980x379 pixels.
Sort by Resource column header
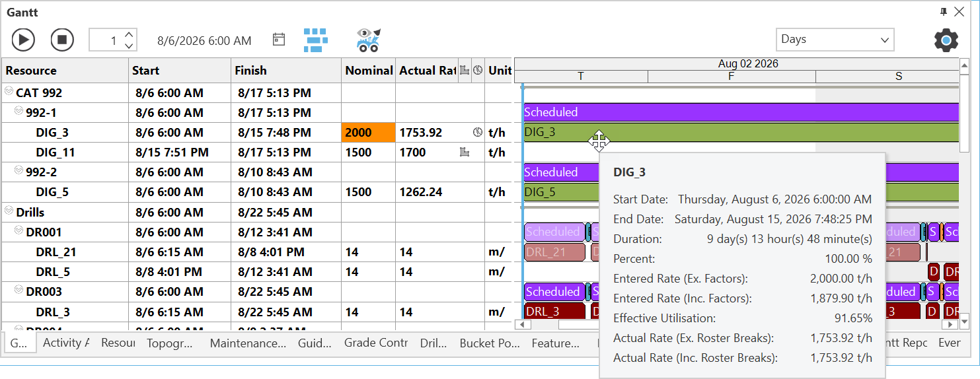point(65,71)
